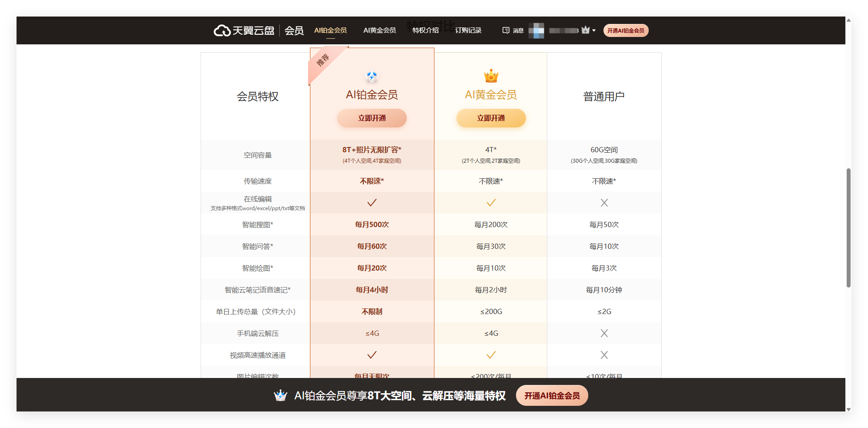868x428 pixels.
Task: Click the AI铂金会员 diamond crown icon
Action: point(372,77)
